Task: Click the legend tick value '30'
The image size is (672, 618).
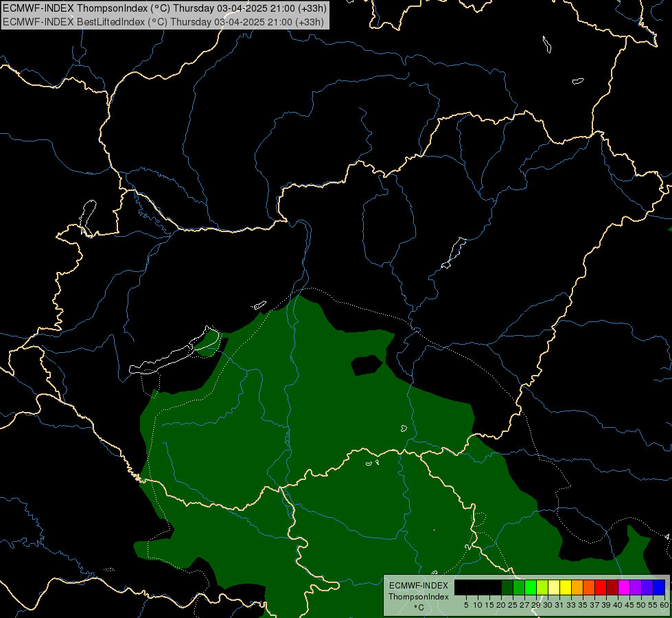Action: pos(547,605)
